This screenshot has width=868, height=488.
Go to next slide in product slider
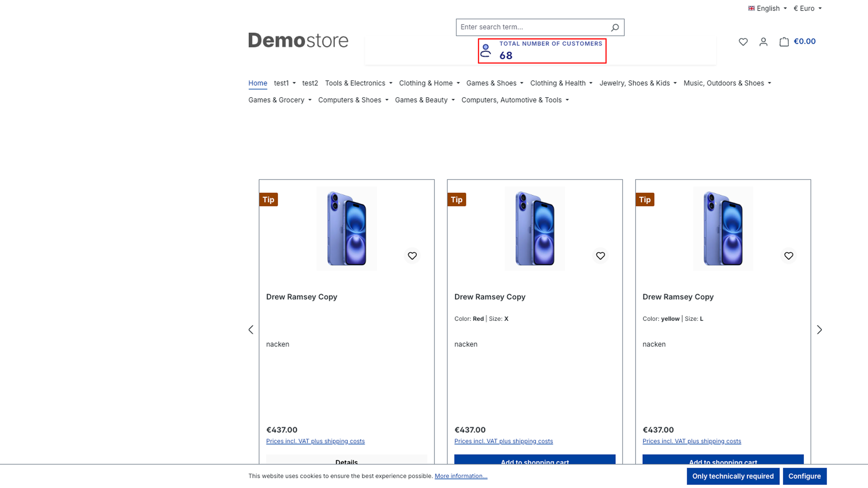[x=819, y=329]
